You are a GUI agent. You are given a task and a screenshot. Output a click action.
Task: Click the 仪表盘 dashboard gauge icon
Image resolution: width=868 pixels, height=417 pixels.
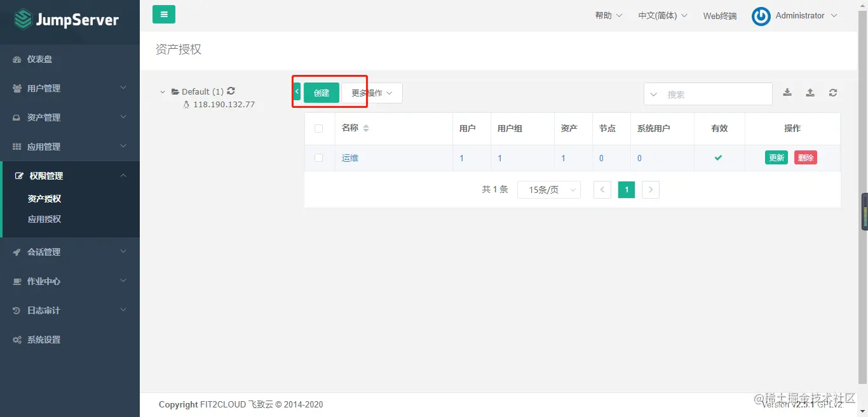[17, 60]
